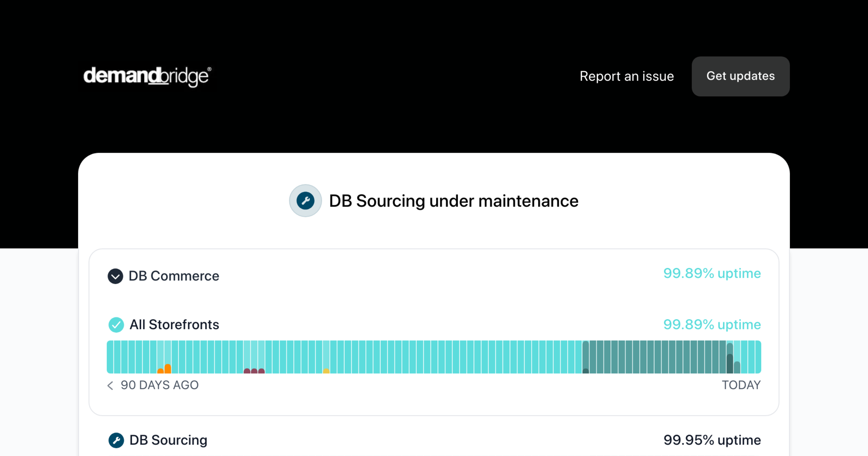
Task: Click the All Storefronts 99.89% uptime value
Action: pyautogui.click(x=712, y=325)
